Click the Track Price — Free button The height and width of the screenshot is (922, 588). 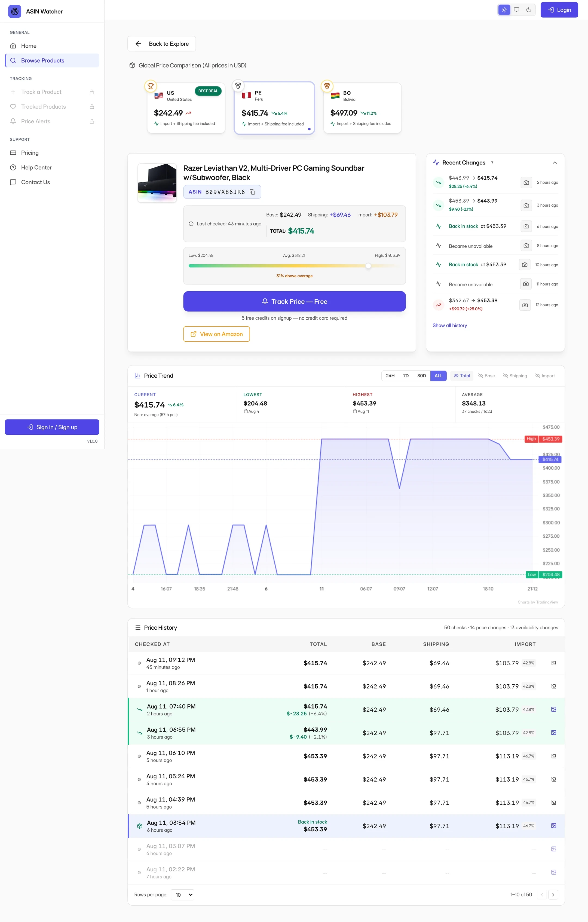tap(294, 301)
